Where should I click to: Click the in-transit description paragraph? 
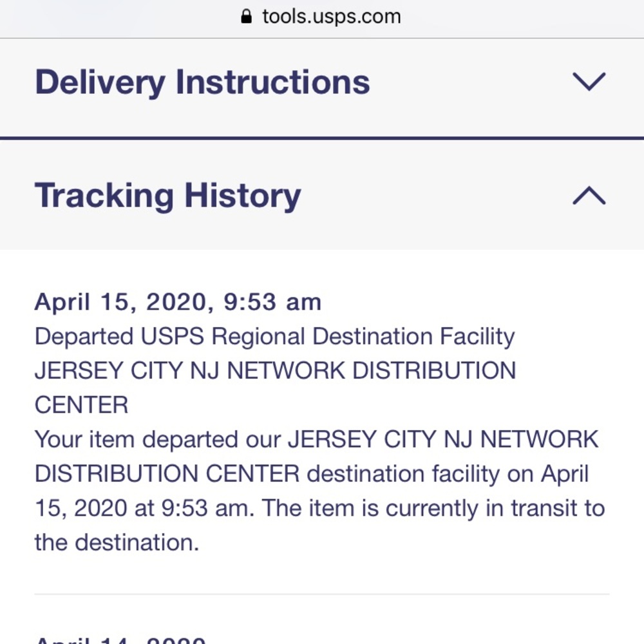320,490
